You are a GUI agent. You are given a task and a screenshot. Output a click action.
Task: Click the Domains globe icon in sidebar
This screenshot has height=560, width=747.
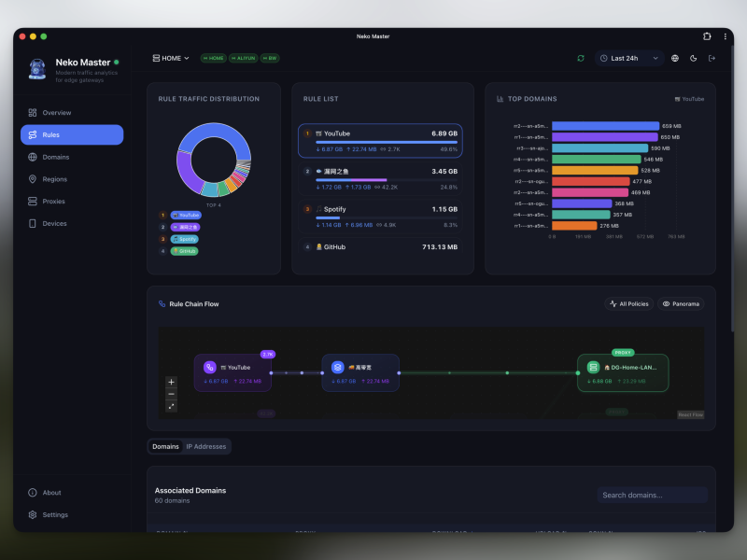[x=33, y=157]
